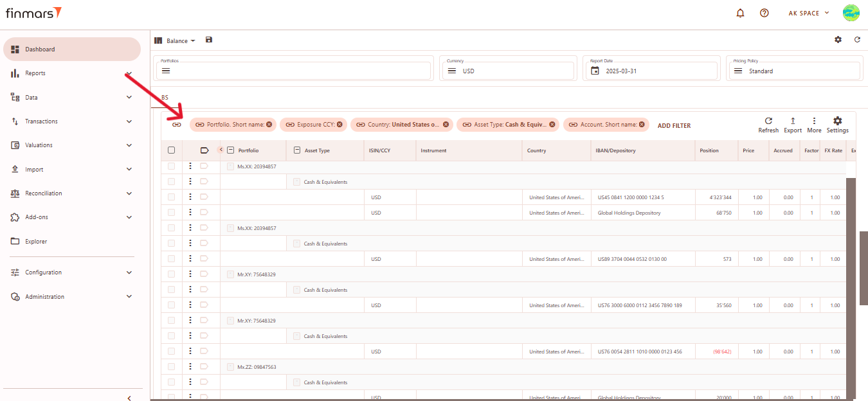868x401 pixels.
Task: Open the AK SPACE workspace dropdown
Action: pyautogui.click(x=808, y=13)
